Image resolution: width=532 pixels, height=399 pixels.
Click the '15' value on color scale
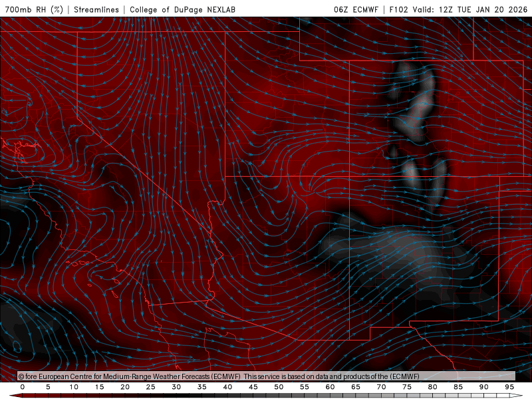[x=99, y=387]
